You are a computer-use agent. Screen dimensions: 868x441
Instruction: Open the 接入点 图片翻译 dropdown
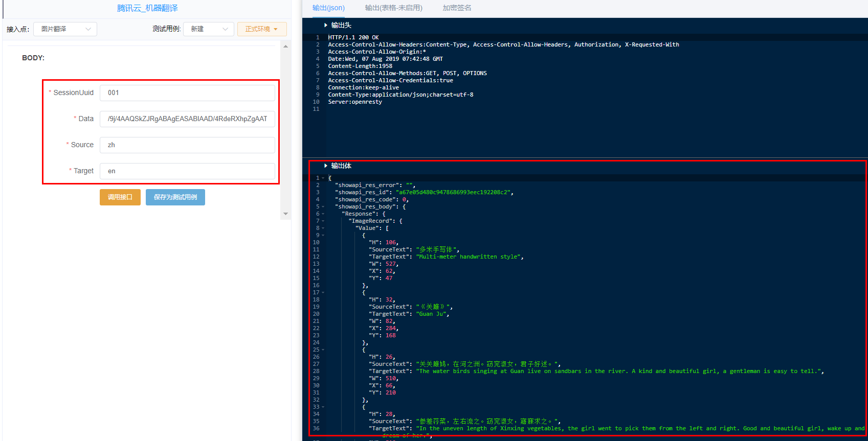65,29
